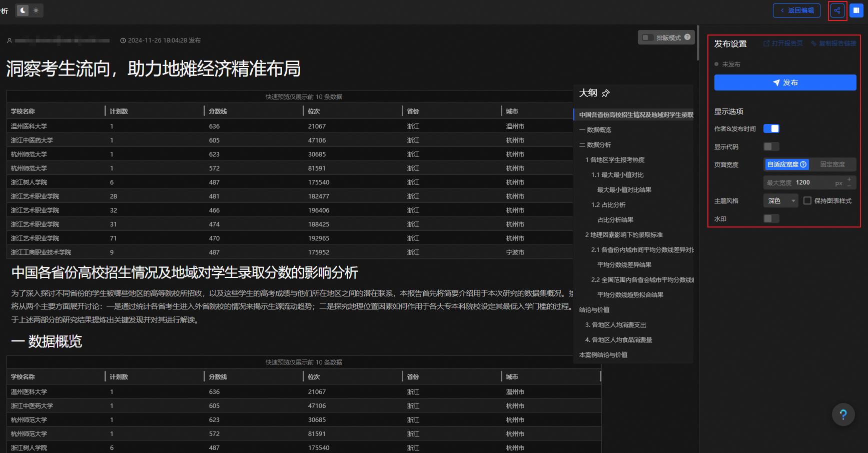Jump to 二 数据分析 in outline
This screenshot has width=868, height=453.
click(x=595, y=145)
